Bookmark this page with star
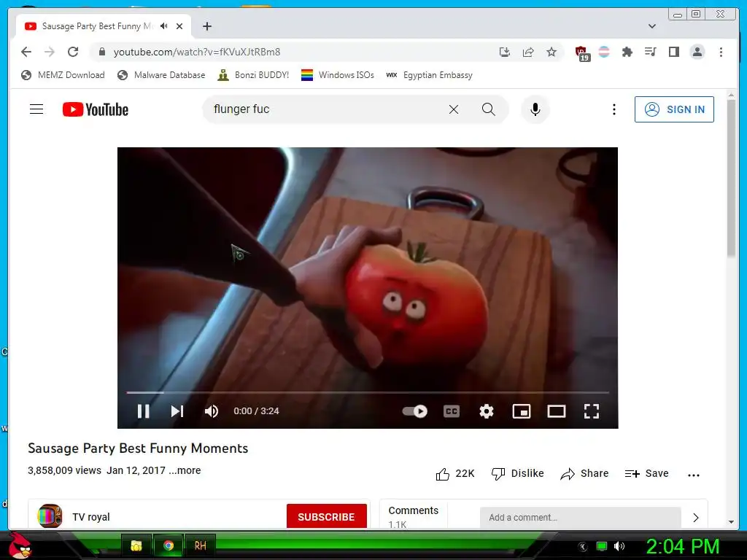 (x=551, y=52)
